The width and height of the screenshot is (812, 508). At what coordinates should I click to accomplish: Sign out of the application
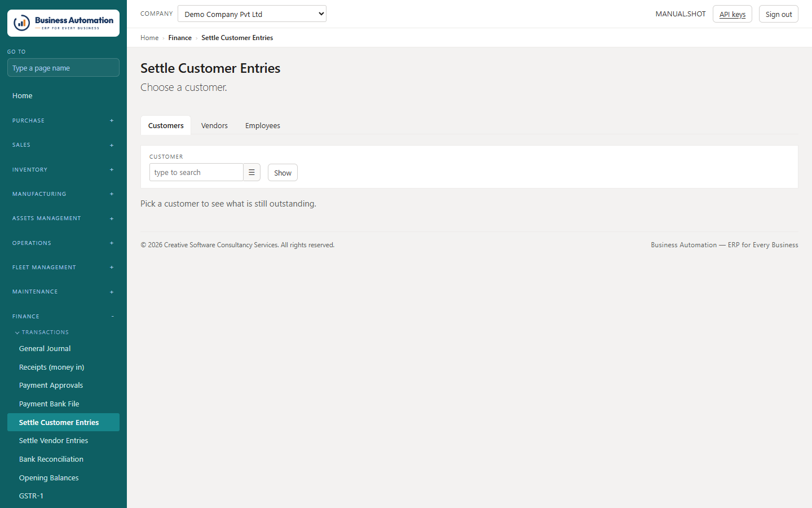point(779,14)
